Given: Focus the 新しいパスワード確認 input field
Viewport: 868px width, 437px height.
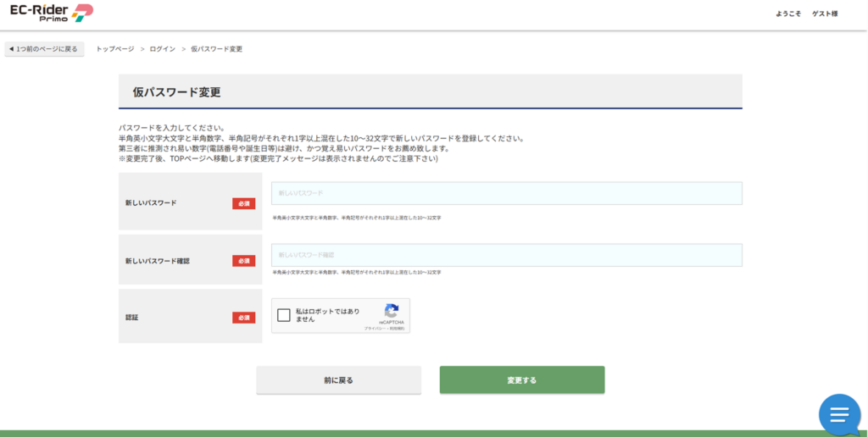Looking at the screenshot, I should (506, 255).
